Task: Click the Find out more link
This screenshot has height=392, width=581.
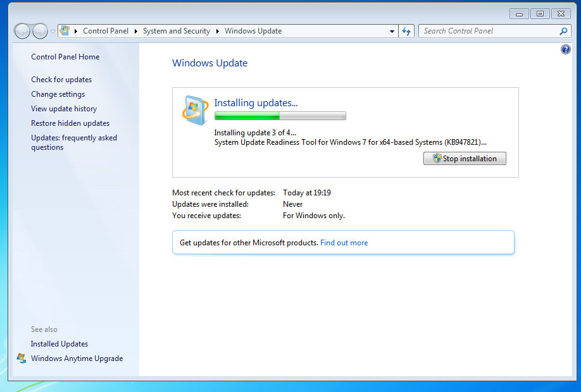Action: 344,243
